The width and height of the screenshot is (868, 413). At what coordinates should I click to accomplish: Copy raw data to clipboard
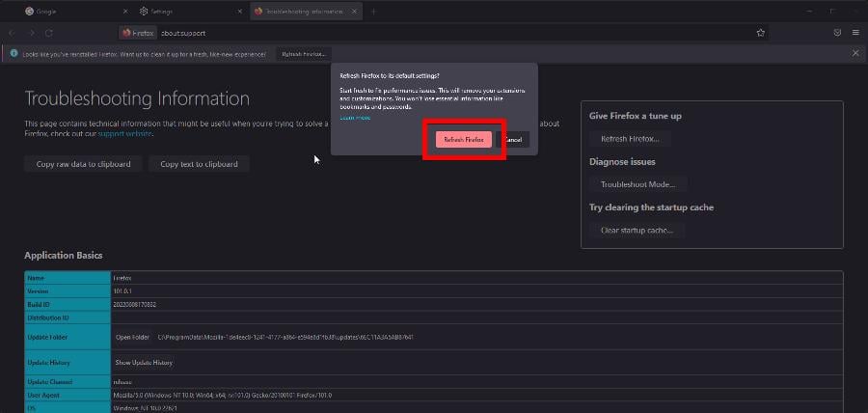point(84,164)
